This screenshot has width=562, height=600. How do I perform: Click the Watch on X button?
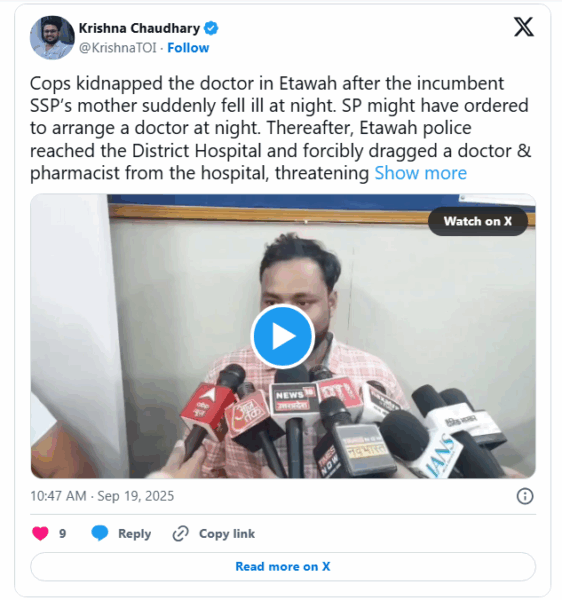478,221
